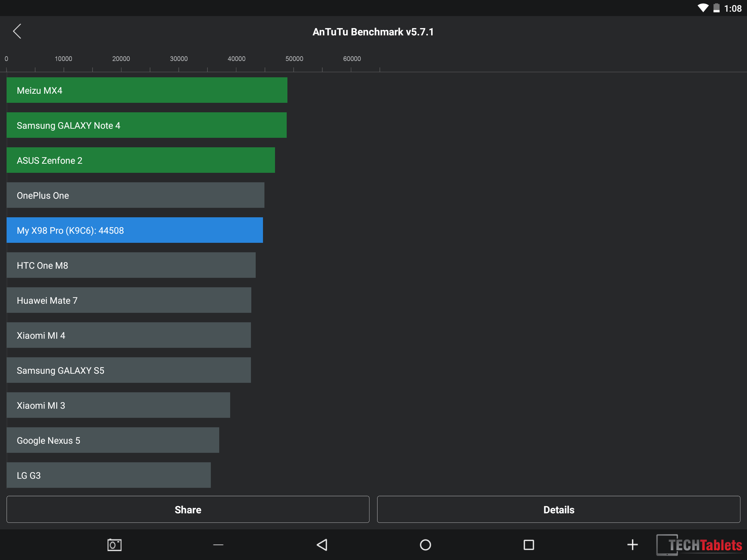Tap the 1:08 clock in status bar
Viewport: 747px width, 560px height.
[733, 8]
